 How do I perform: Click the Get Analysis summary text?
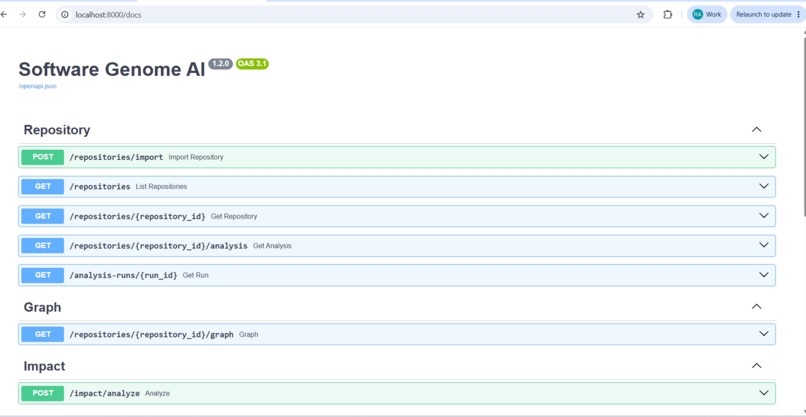(272, 246)
